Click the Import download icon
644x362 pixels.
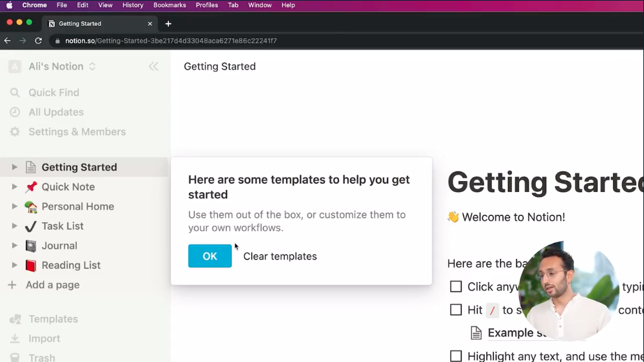[x=15, y=339]
